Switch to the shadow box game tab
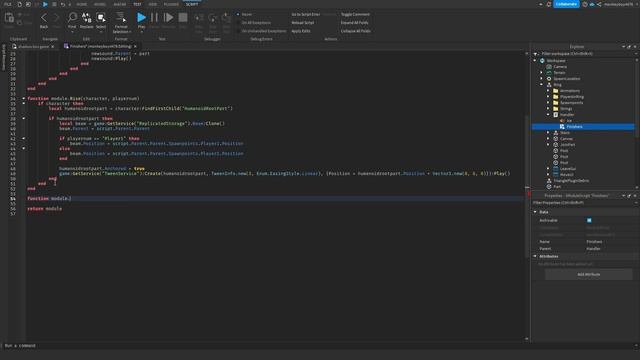Viewport: 640px width, 360px height. 33,47
